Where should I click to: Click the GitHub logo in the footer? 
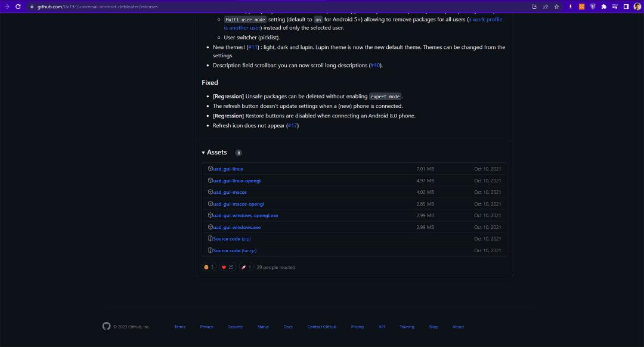(x=106, y=326)
